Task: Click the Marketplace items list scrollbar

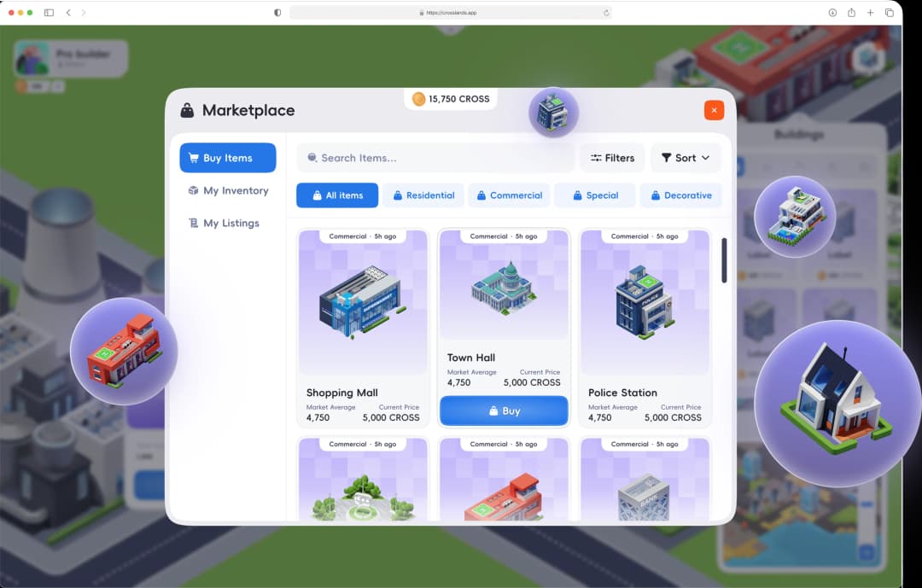Action: 724,260
